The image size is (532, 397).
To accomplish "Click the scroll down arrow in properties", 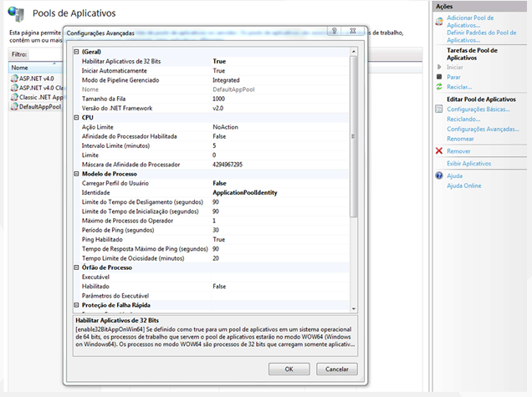I will pyautogui.click(x=354, y=309).
